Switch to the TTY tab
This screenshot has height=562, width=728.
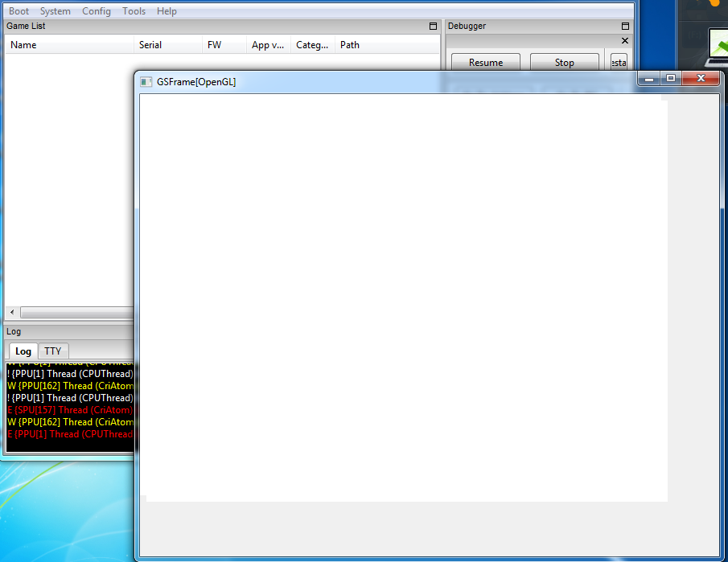(x=52, y=351)
